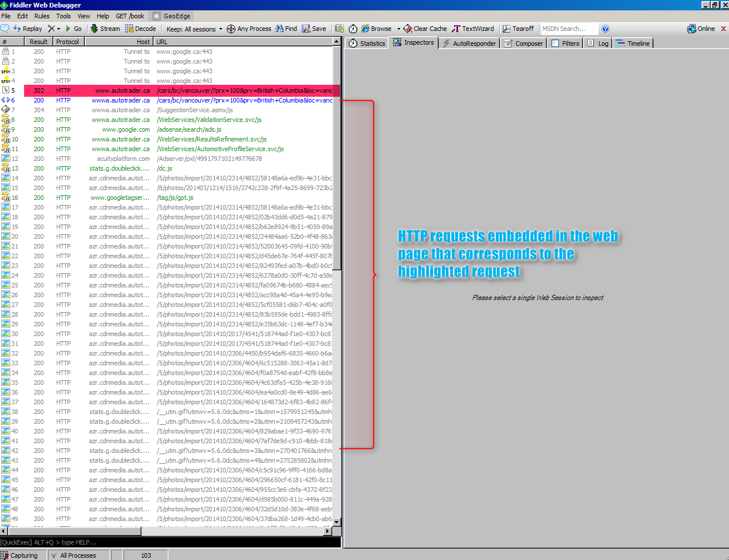
Task: Replay the selected session
Action: [x=27, y=29]
